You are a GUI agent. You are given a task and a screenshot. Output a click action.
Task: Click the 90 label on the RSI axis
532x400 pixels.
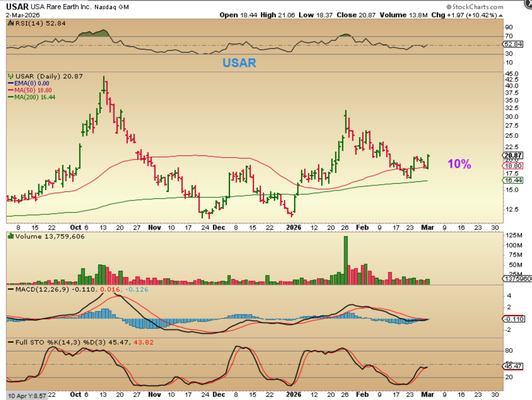coord(509,27)
